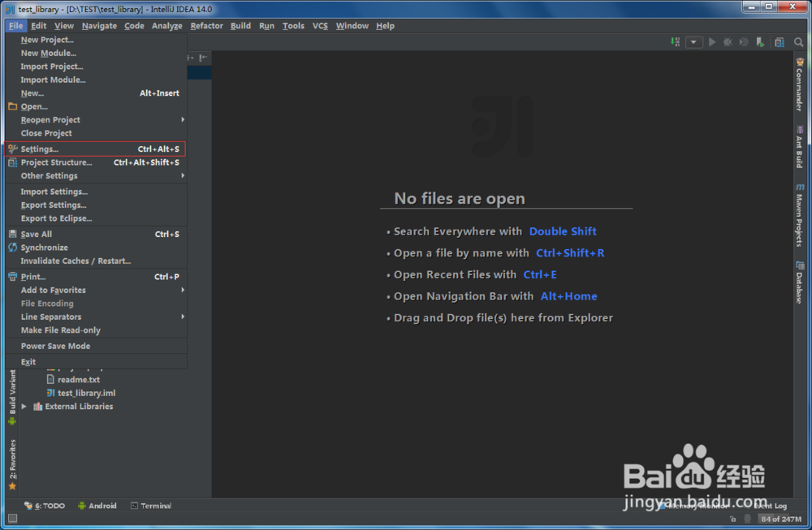This screenshot has height=530, width=812.
Task: Choose Project Structure... menu entry
Action: 96,162
